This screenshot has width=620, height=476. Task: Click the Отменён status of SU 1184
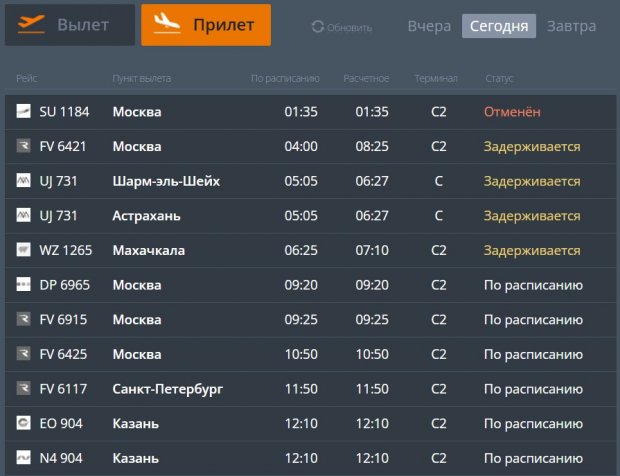[x=512, y=112]
